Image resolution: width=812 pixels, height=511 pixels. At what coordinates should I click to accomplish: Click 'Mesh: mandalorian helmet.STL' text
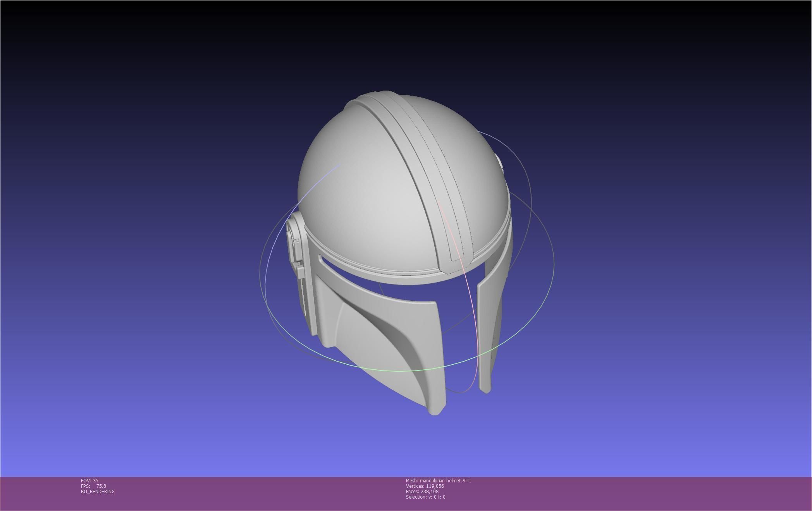(x=438, y=480)
